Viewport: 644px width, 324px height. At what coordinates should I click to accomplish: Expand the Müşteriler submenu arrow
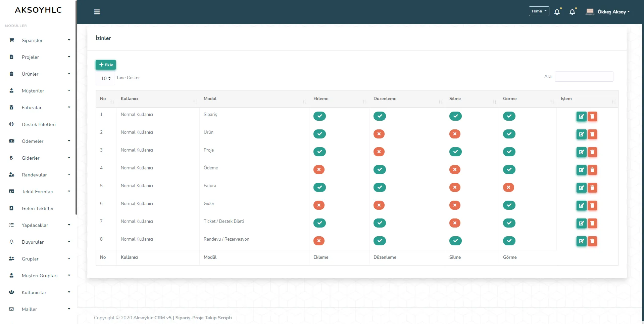pyautogui.click(x=69, y=90)
